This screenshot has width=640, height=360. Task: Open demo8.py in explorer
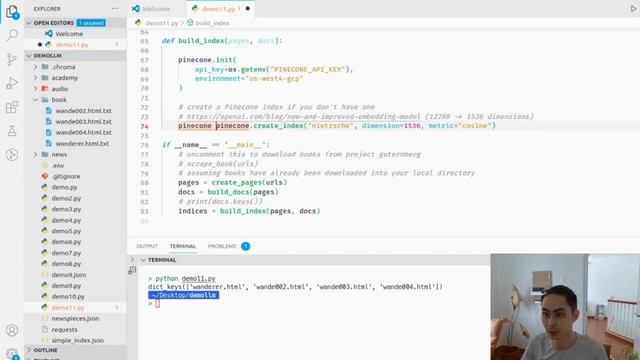(x=66, y=264)
